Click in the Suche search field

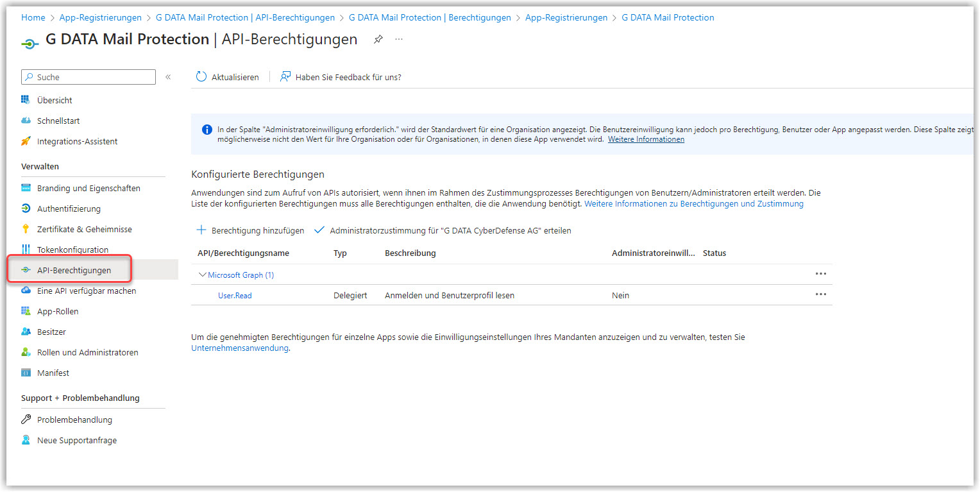pyautogui.click(x=89, y=77)
